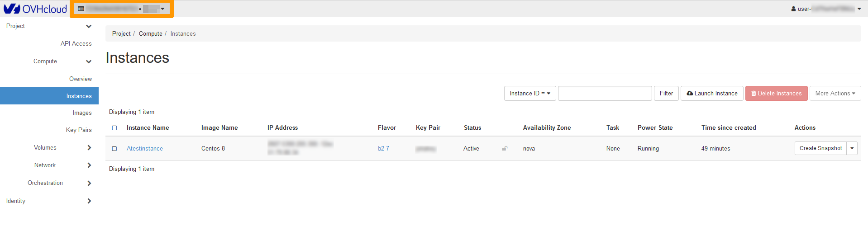Click the Key Pair column header
The width and height of the screenshot is (868, 231).
click(x=428, y=128)
